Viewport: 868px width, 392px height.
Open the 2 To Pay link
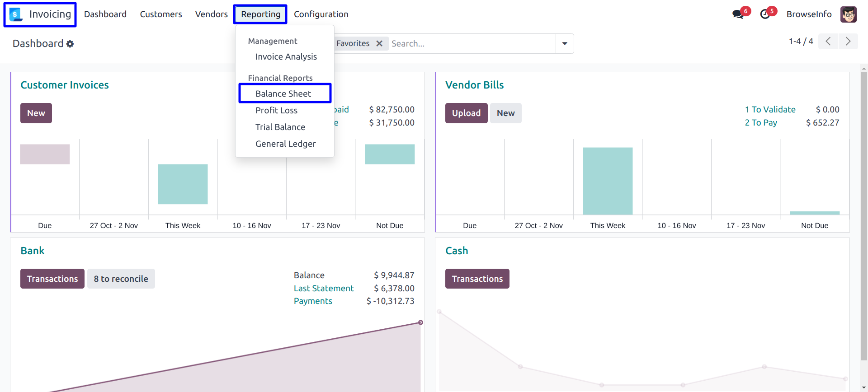click(761, 122)
